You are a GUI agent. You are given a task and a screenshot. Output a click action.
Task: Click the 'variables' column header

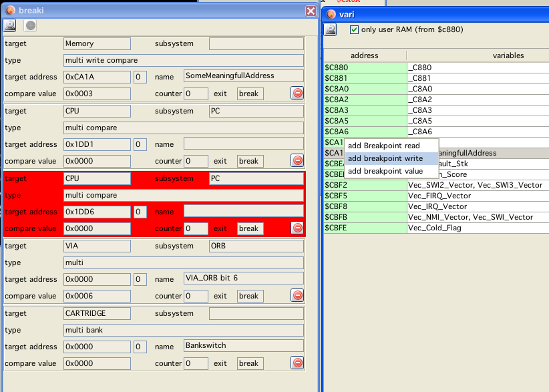(x=508, y=55)
